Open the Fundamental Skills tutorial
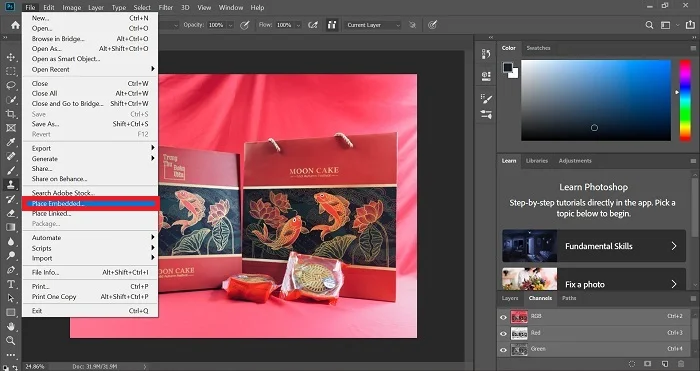700x371 pixels. point(594,246)
